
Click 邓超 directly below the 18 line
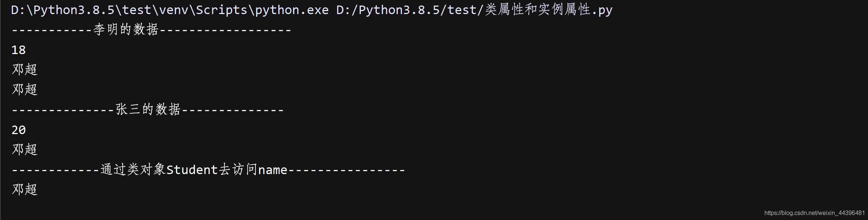25,70
